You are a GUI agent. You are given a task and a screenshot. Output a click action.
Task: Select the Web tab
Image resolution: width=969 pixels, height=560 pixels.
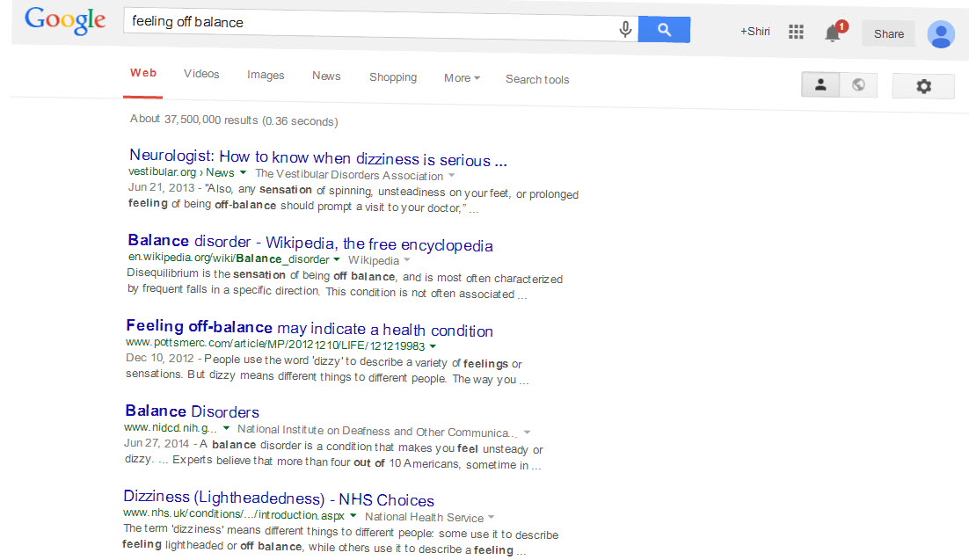click(142, 73)
